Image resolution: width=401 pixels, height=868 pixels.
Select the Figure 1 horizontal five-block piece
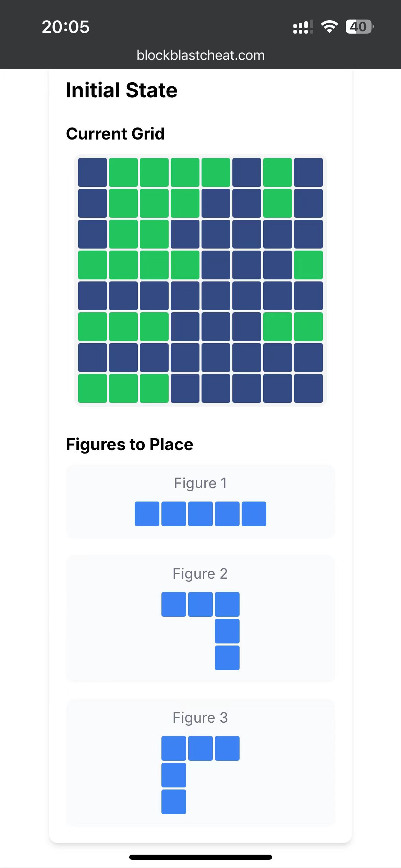pyautogui.click(x=200, y=514)
